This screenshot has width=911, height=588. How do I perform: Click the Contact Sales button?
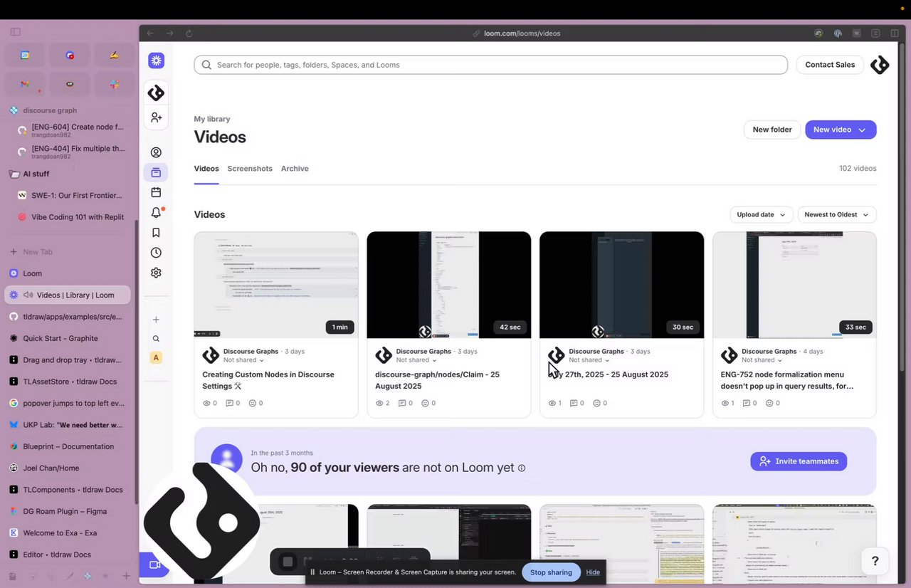(830, 65)
